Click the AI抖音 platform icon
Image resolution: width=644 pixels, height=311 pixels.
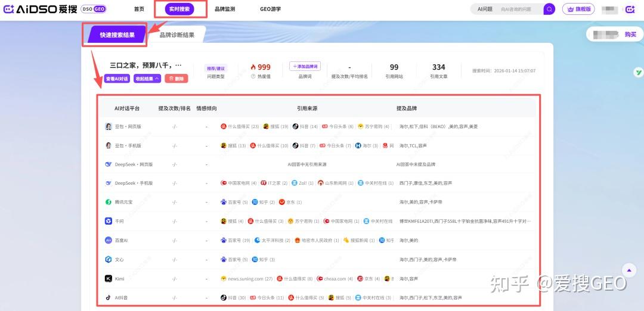(109, 297)
